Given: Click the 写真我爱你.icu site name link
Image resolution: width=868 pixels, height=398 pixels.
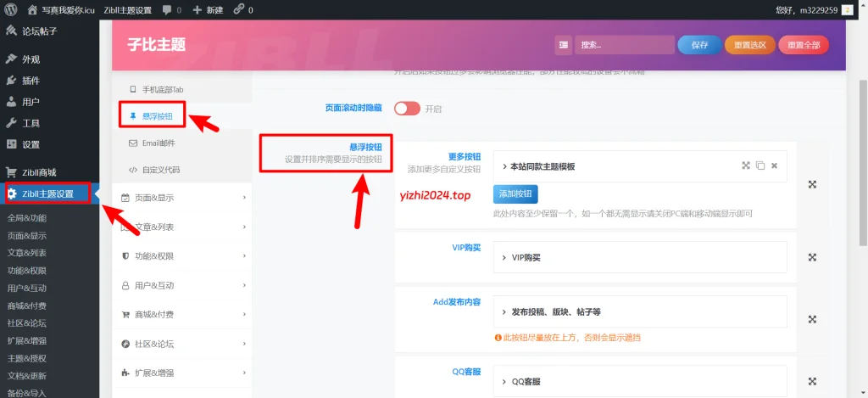Looking at the screenshot, I should coord(68,10).
